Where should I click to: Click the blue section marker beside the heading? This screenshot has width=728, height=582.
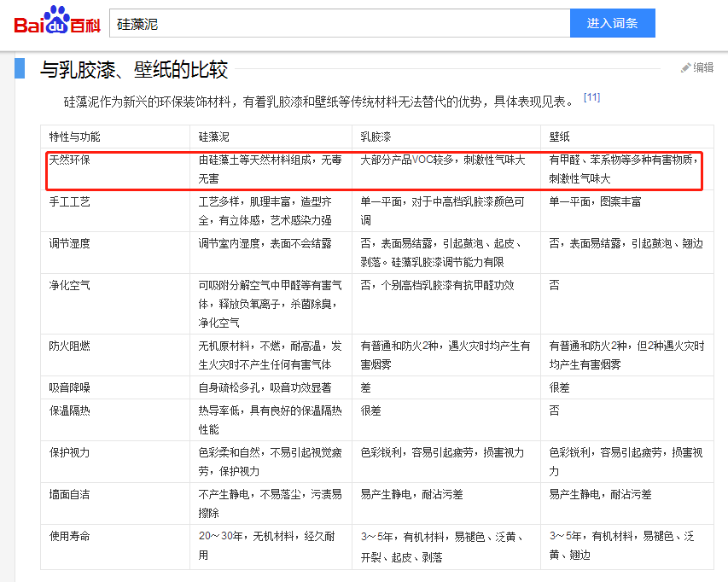click(20, 68)
